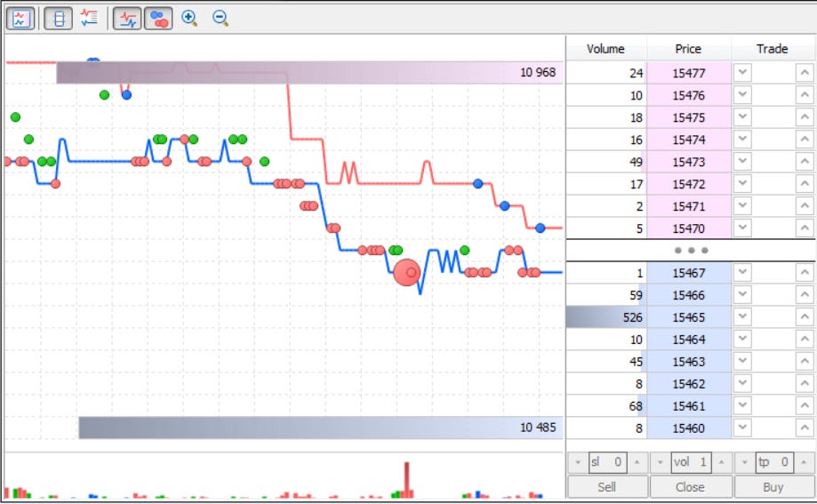Screen dimensions: 817x504
Task: Click the total bid volume bar 10 485
Action: (320, 428)
